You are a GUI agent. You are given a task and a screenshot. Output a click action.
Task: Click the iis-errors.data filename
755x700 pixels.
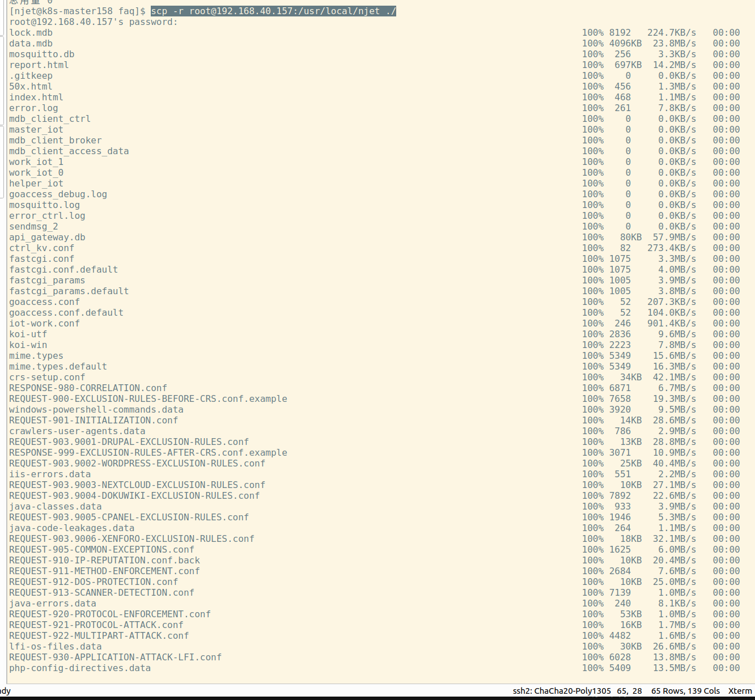(x=50, y=474)
